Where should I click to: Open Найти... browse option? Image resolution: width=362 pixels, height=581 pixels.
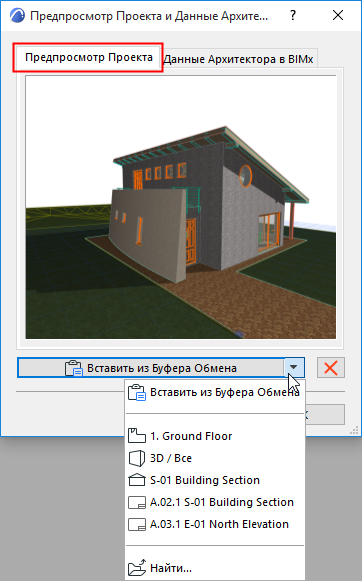pyautogui.click(x=215, y=568)
